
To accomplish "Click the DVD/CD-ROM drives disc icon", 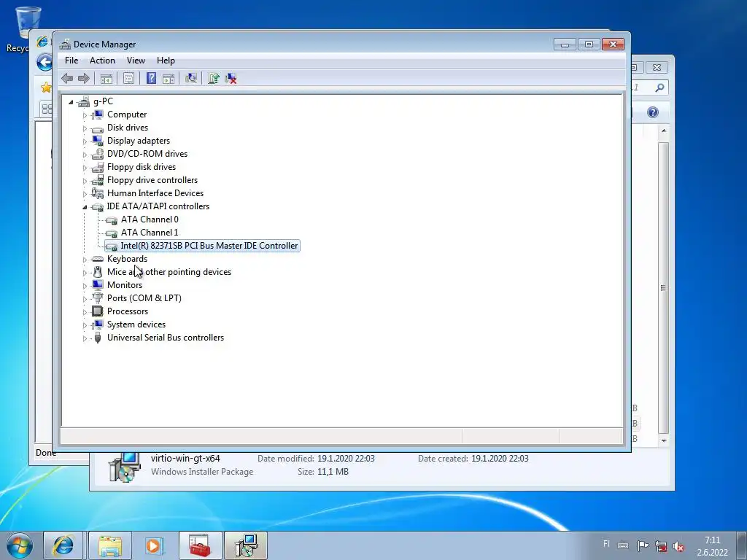I will point(97,154).
